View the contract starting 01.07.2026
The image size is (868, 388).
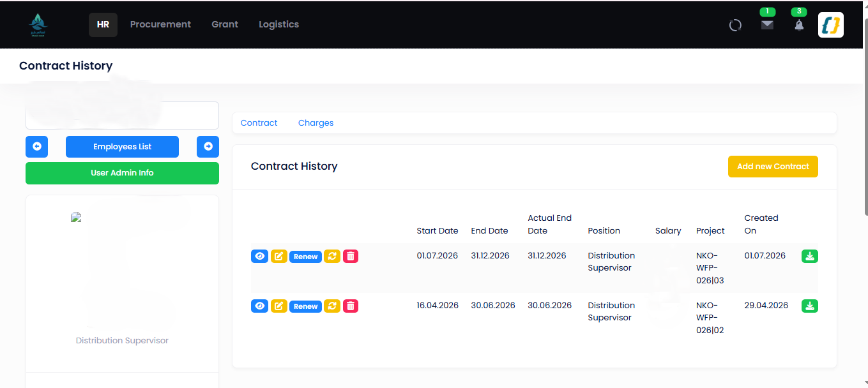tap(259, 256)
